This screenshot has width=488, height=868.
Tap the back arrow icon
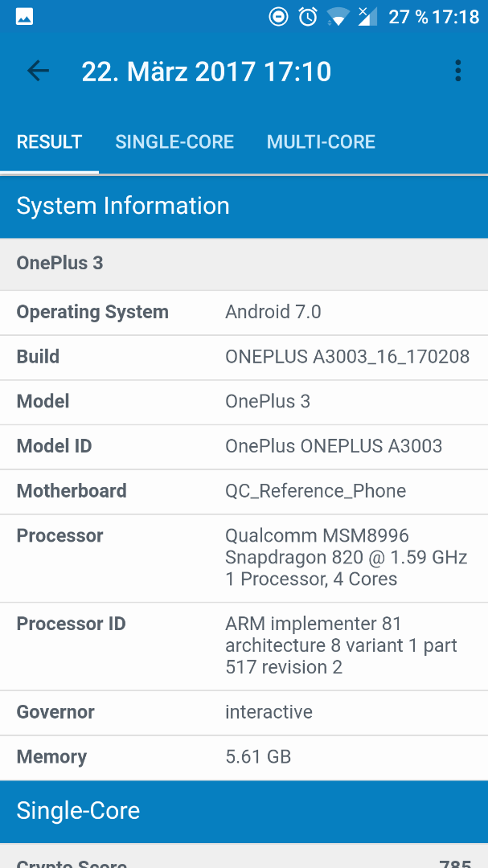38,71
